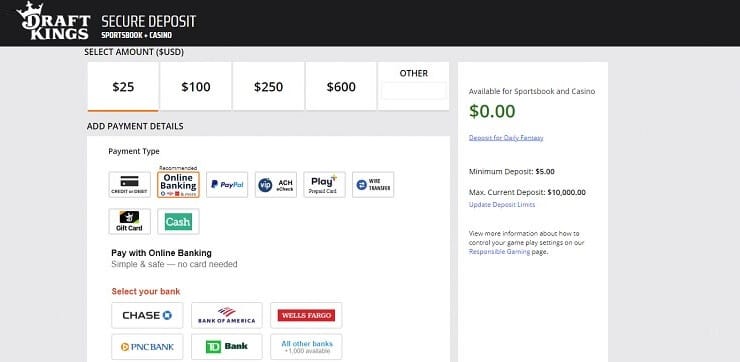Image resolution: width=740 pixels, height=362 pixels.
Task: Open the Update Deposit Limits link
Action: pyautogui.click(x=502, y=205)
